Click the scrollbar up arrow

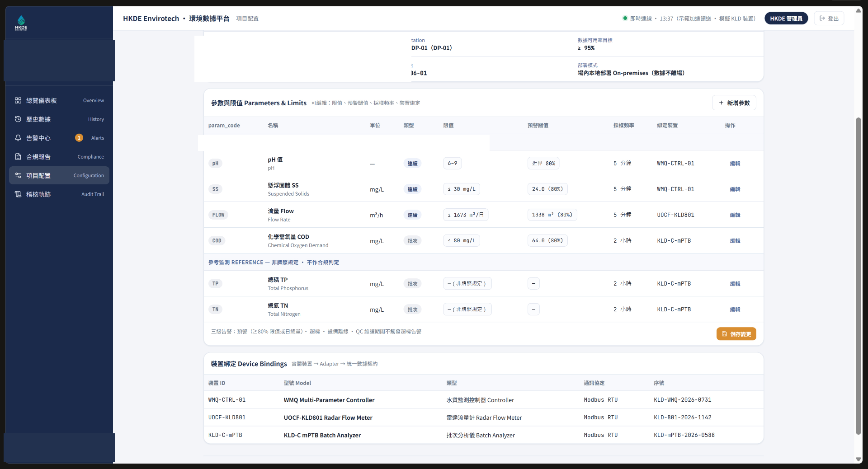coord(859,10)
